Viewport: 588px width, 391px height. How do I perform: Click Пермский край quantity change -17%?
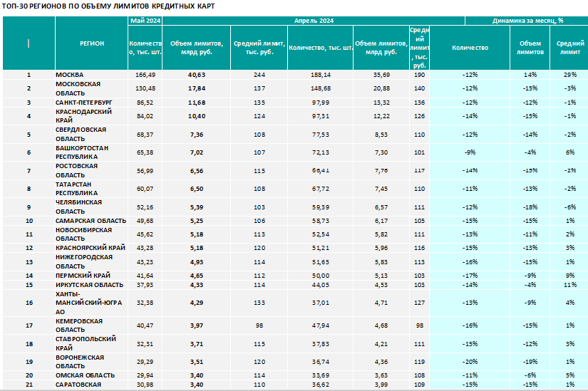tap(470, 276)
